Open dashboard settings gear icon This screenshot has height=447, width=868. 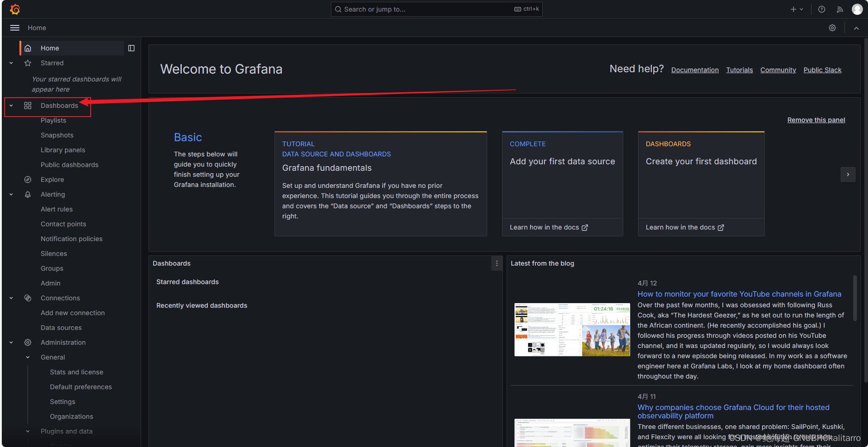pos(832,28)
